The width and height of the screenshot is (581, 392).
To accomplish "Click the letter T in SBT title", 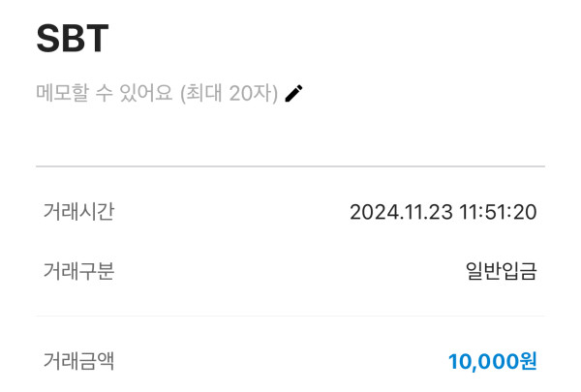I will point(97,39).
